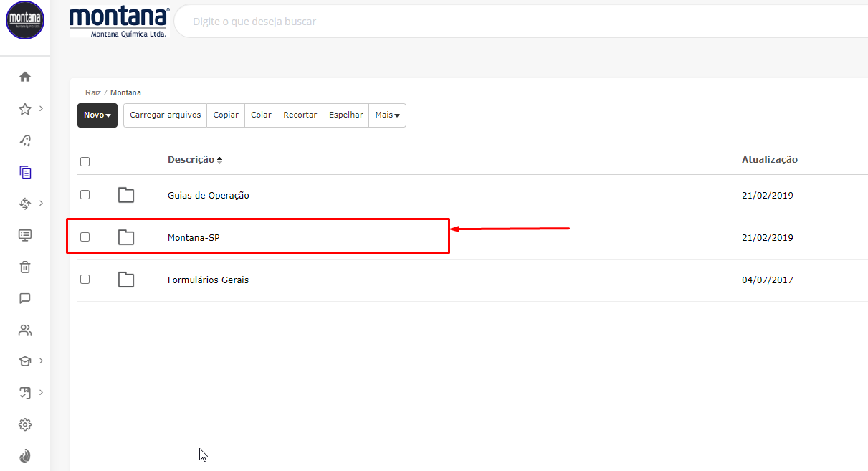This screenshot has width=868, height=471.
Task: Open the documents icon in sidebar
Action: pyautogui.click(x=25, y=172)
